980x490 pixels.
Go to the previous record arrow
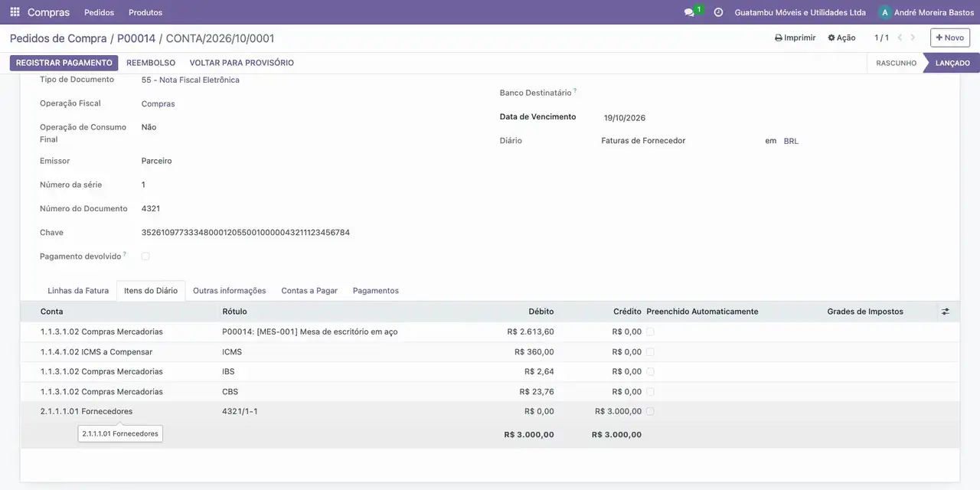(900, 38)
